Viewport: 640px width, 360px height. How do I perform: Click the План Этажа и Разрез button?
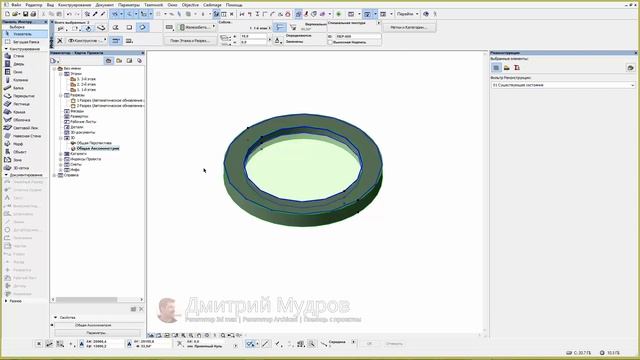[190, 41]
